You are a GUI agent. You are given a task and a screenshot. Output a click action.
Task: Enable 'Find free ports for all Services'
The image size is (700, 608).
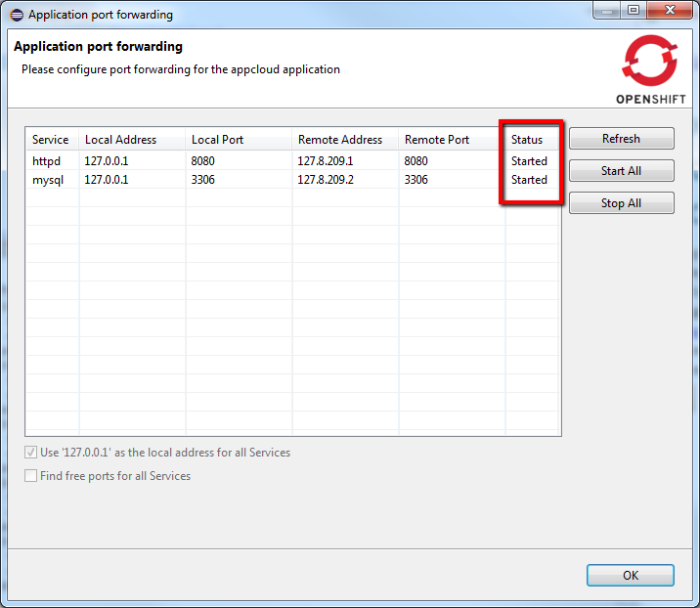pos(32,477)
